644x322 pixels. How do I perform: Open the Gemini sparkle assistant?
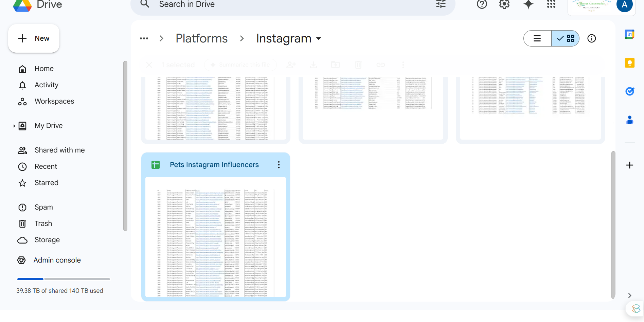[528, 4]
